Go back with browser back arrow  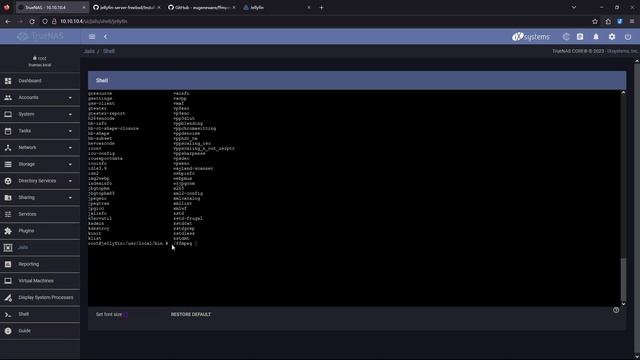point(8,21)
